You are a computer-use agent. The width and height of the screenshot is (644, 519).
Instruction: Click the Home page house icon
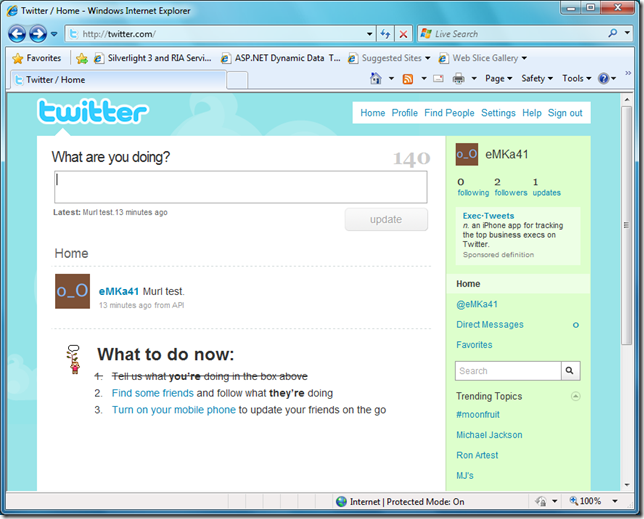[x=375, y=78]
